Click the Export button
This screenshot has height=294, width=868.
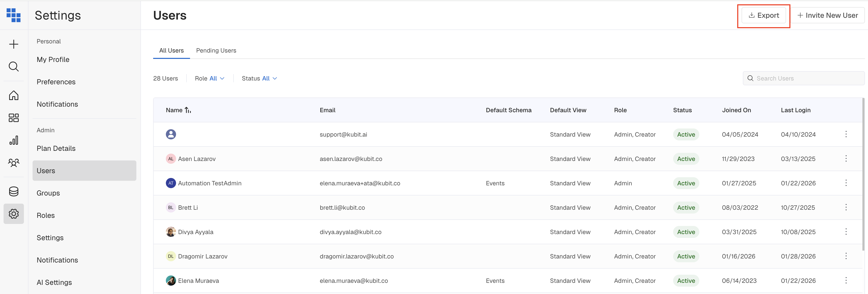click(x=763, y=15)
